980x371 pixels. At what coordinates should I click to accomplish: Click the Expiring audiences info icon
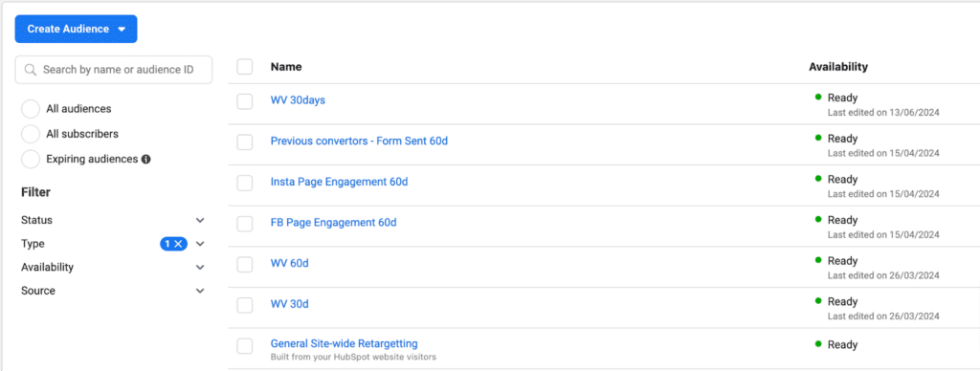146,160
